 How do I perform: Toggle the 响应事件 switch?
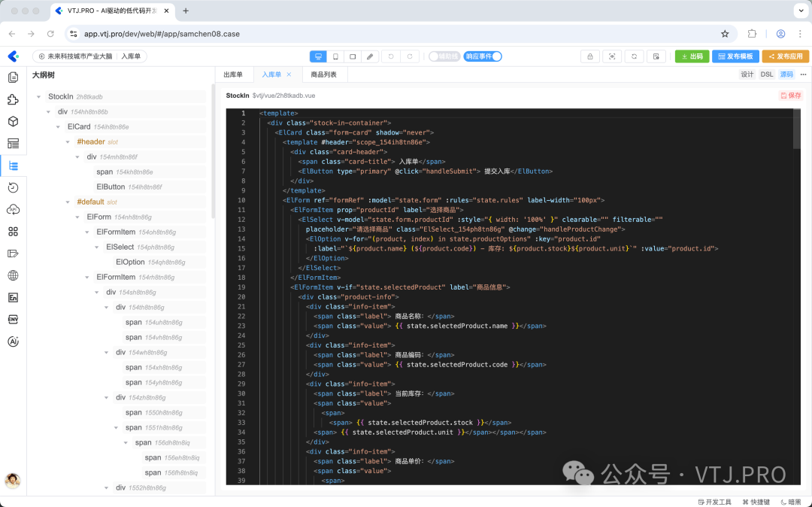coord(483,56)
